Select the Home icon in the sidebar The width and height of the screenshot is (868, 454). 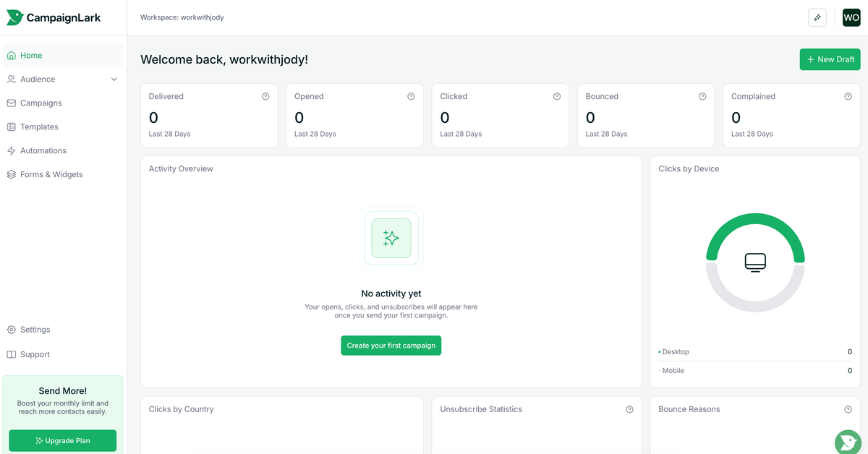point(11,55)
